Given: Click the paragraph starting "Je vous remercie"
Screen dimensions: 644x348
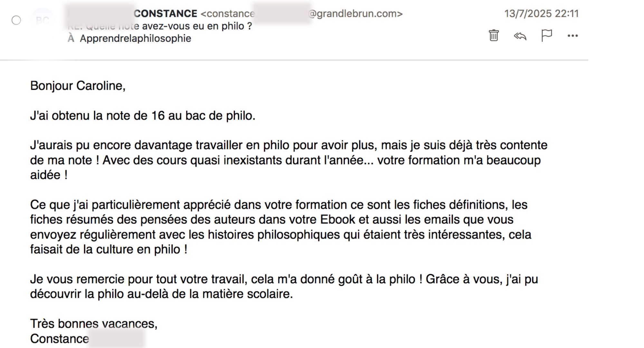Looking at the screenshot, I should click(x=283, y=286).
